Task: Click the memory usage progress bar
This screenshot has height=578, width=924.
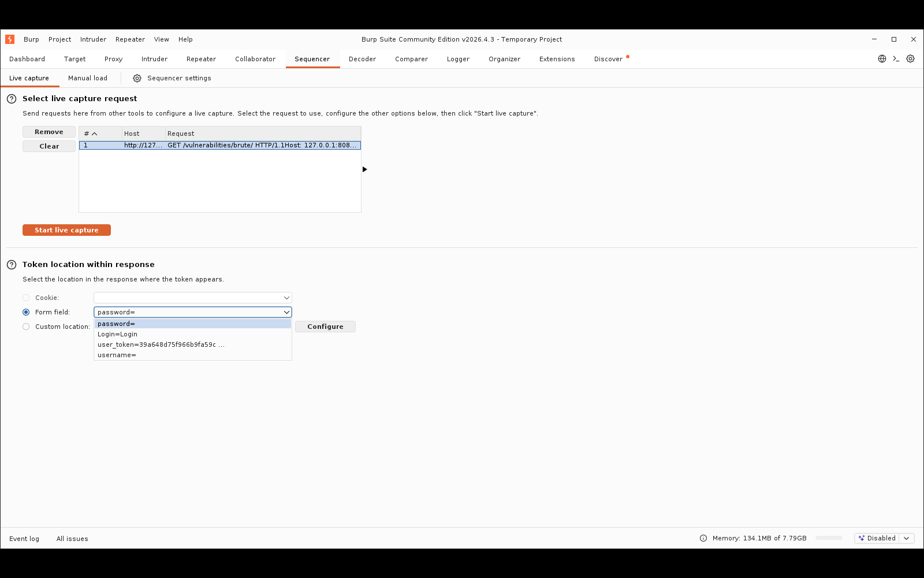Action: (x=829, y=538)
